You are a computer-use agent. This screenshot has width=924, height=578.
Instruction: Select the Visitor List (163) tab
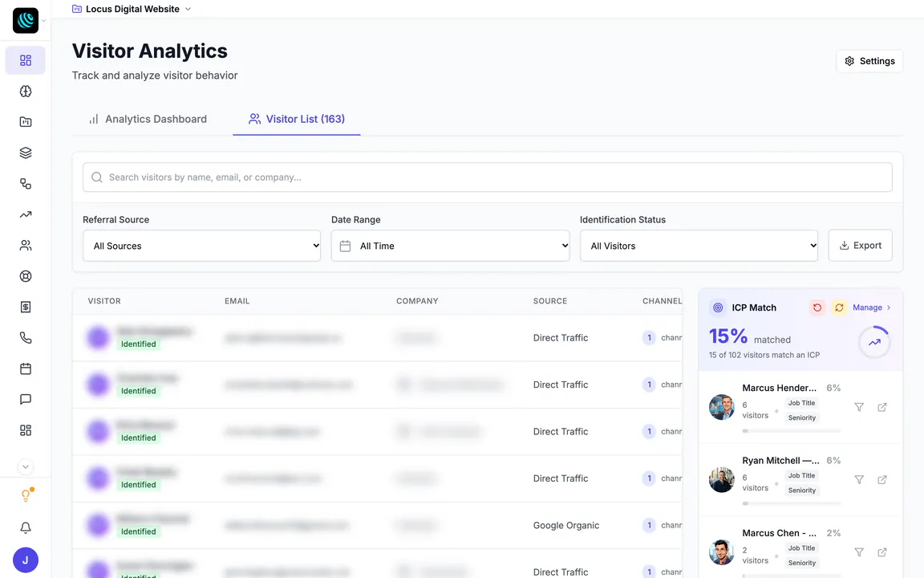[297, 119]
